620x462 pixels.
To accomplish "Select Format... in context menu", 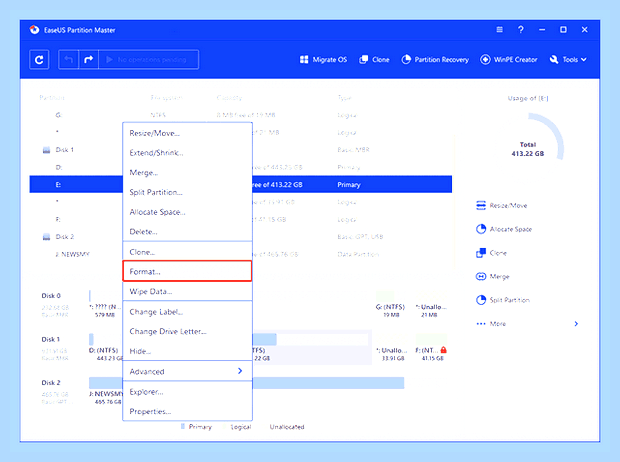I will coord(187,271).
